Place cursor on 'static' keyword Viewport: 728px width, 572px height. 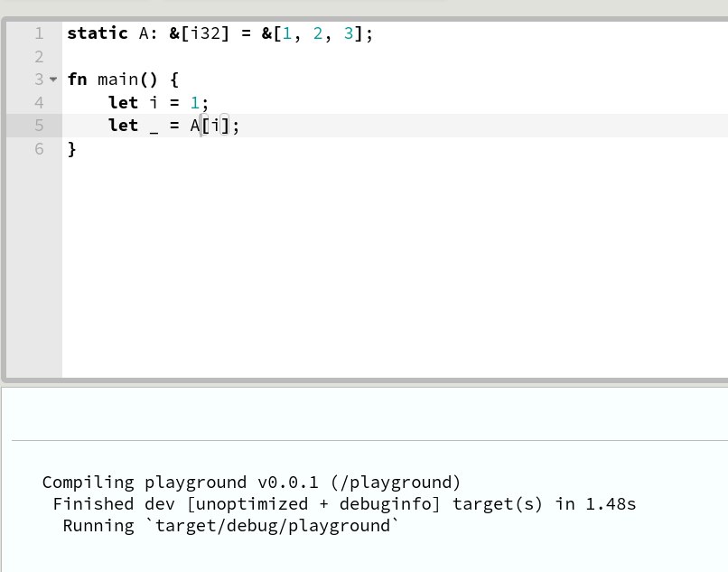pos(98,33)
